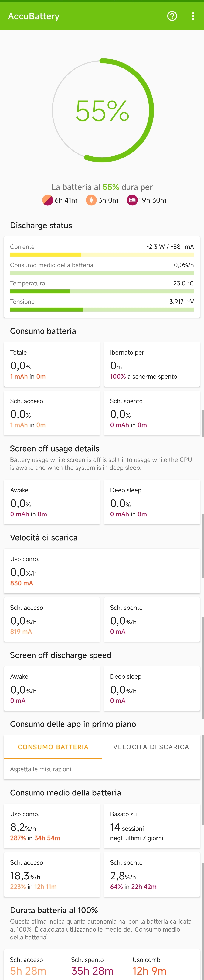
Task: Select the Deep sleep usage card showing 0 mAh
Action: point(152,502)
